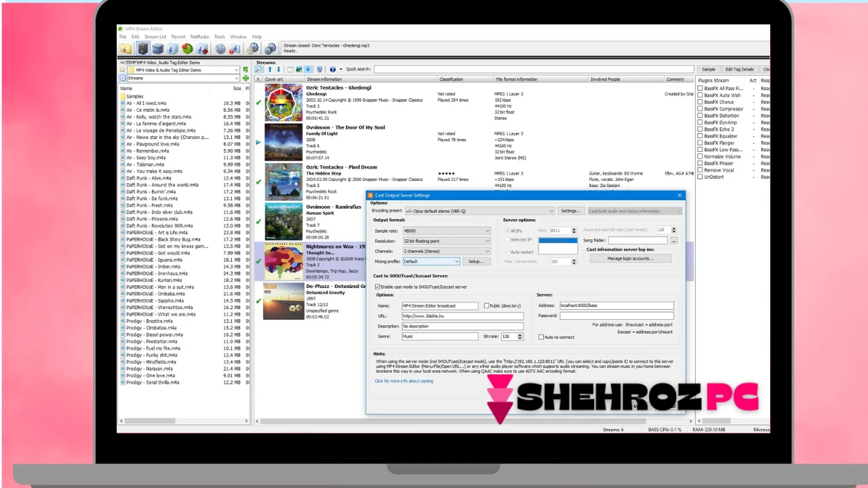Click the monitor icon in Streams toolbar
Viewport: 868px width, 488px height.
[319, 69]
